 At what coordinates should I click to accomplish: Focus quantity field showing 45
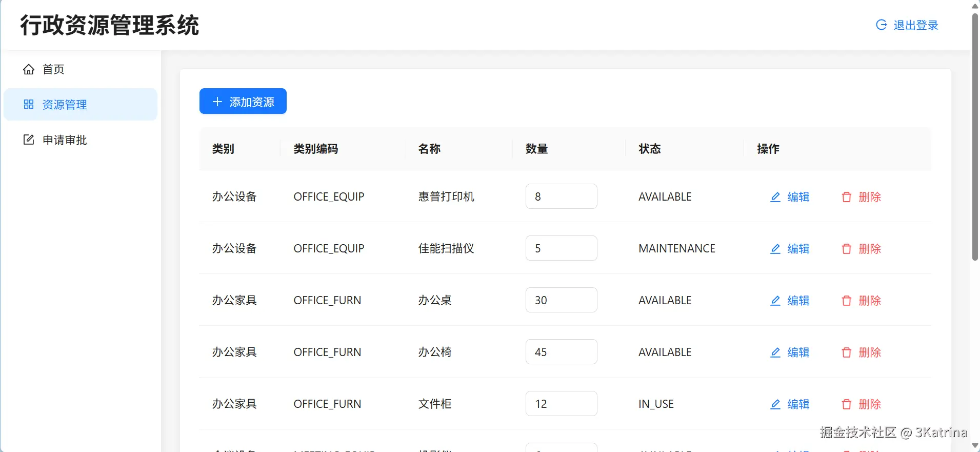[562, 352]
